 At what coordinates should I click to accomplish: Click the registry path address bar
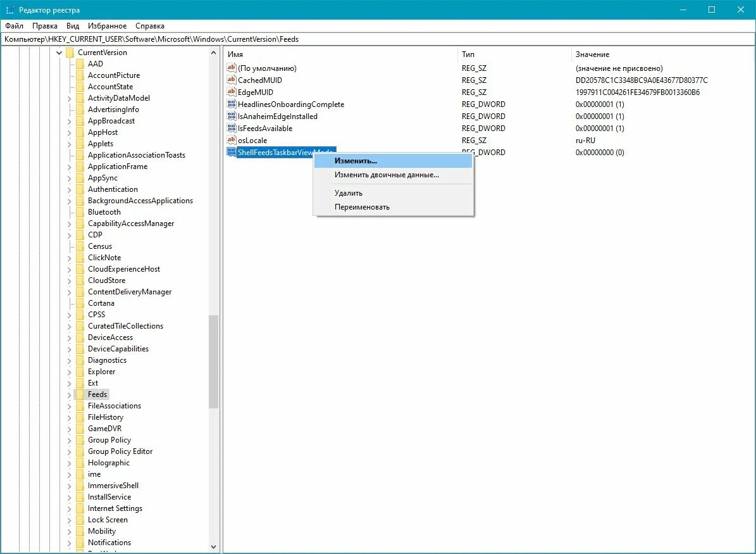tap(378, 39)
